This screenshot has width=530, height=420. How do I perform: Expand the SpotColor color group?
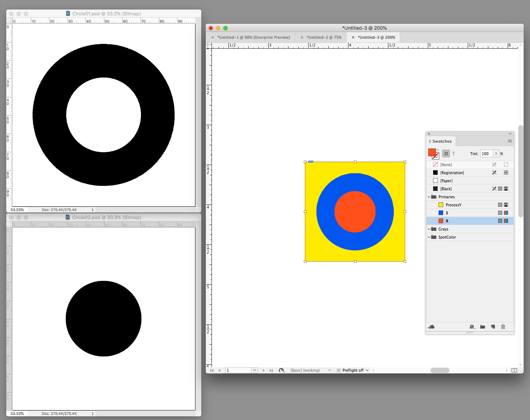(x=429, y=237)
